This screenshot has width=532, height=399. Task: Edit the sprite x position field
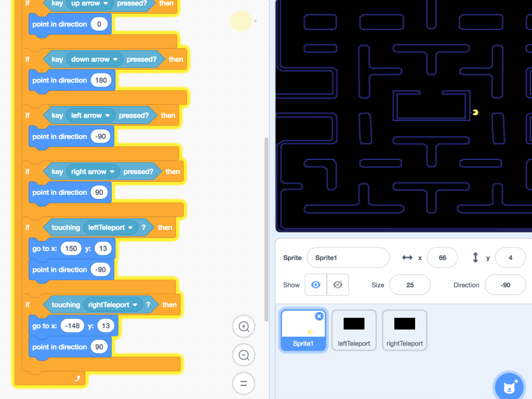[x=442, y=258]
